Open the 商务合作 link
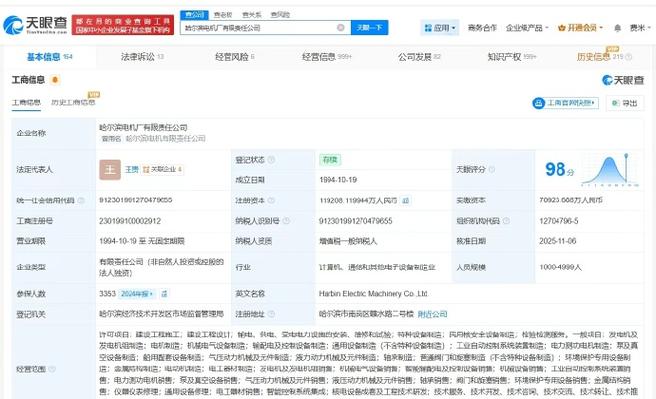 click(x=482, y=28)
